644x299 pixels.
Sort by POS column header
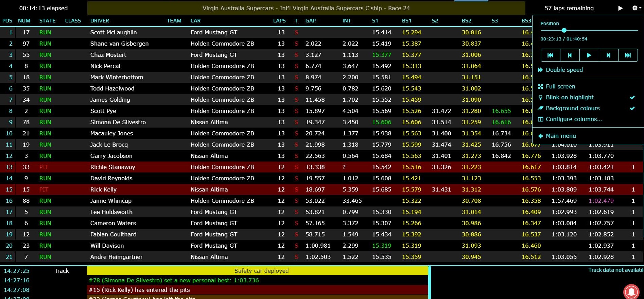[7, 21]
